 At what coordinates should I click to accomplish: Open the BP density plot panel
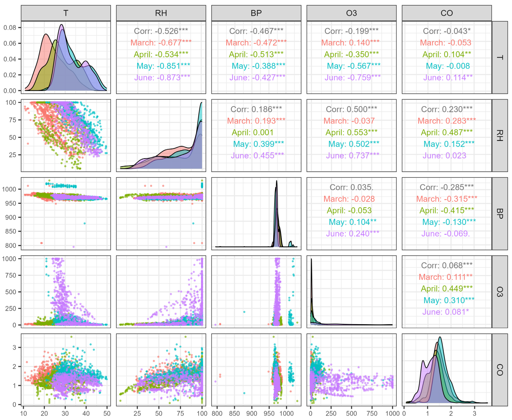256,214
